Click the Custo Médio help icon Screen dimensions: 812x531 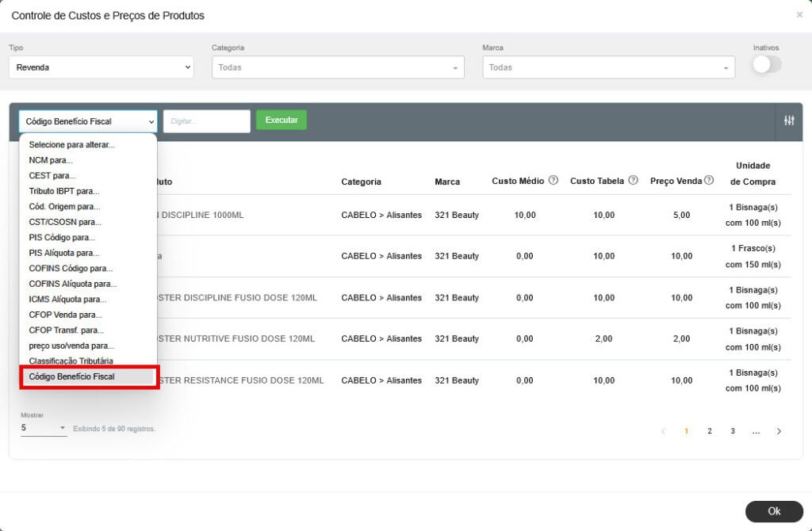pos(553,181)
